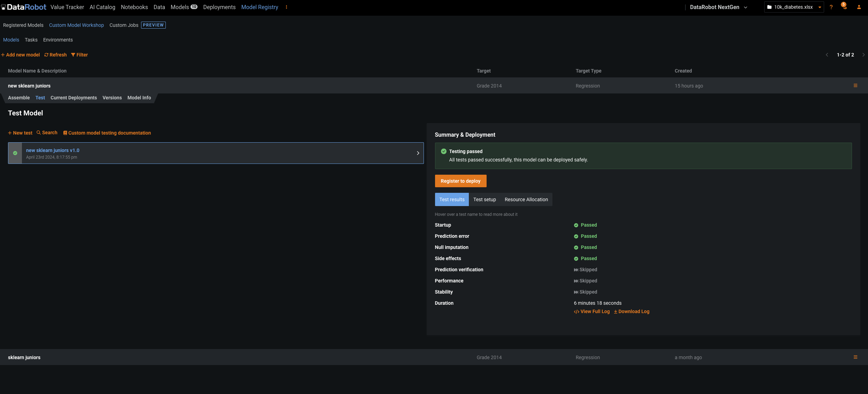Click Add new model
This screenshot has height=394, width=868.
click(20, 55)
